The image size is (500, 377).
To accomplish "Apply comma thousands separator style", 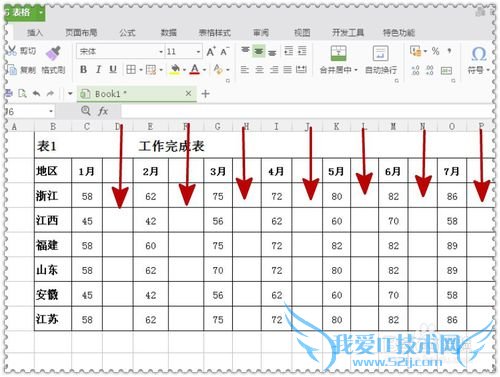I will click(x=449, y=51).
